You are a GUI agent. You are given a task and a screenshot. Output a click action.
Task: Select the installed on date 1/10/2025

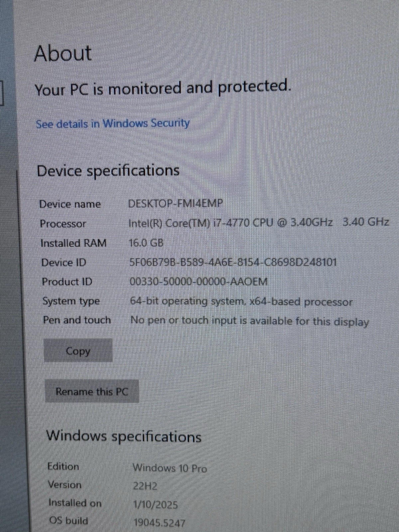[x=156, y=505]
